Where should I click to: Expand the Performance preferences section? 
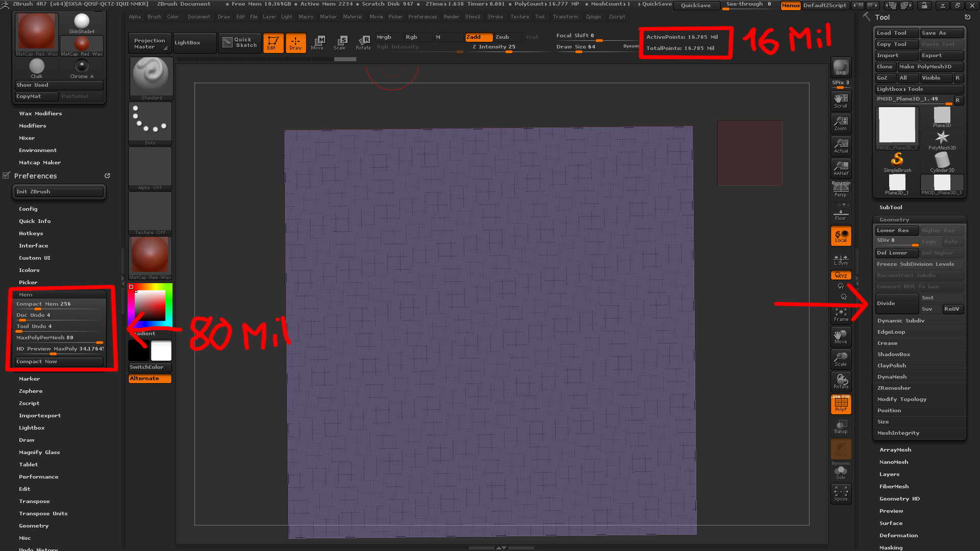pos(38,477)
